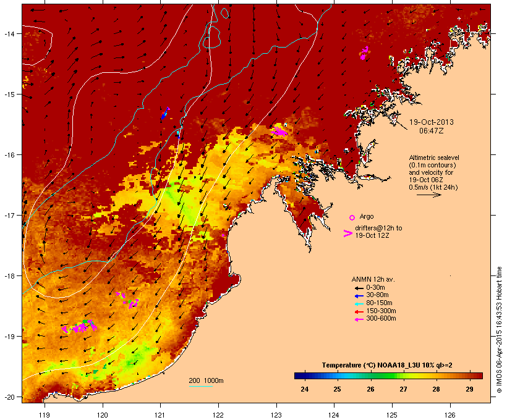Click the colorbar tick label '24'
This screenshot has width=507, height=420.
[304, 389]
